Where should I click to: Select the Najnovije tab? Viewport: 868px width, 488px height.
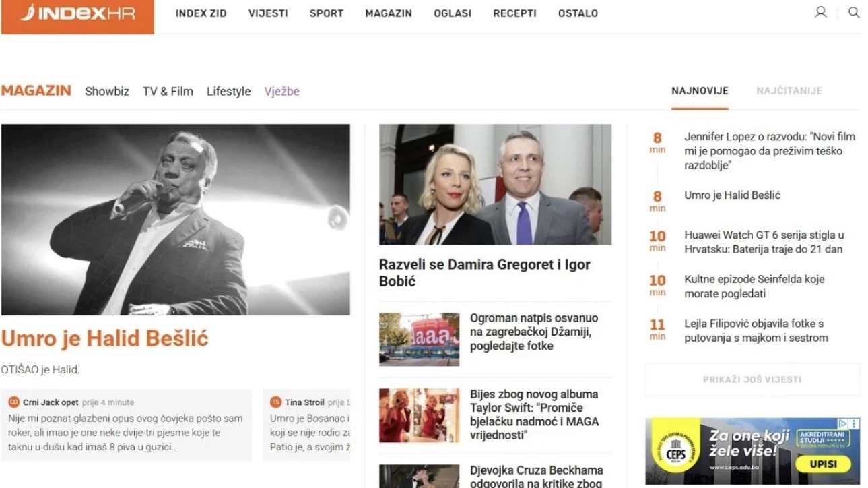700,91
